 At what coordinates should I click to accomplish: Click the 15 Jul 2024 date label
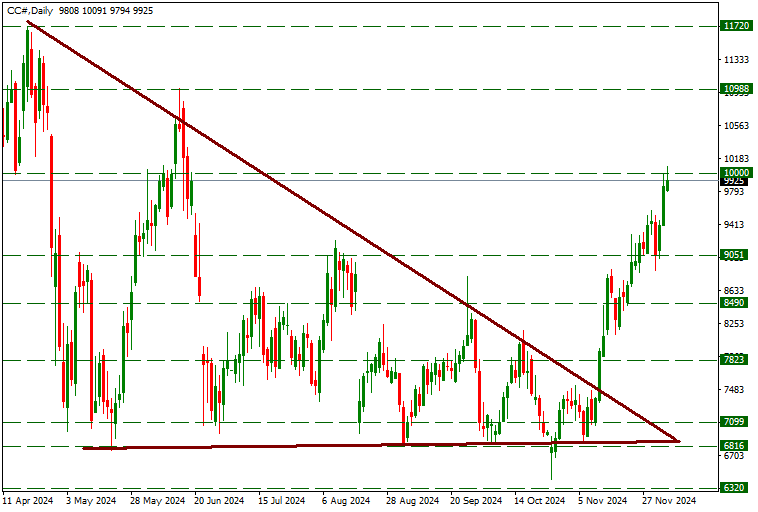[x=282, y=500]
